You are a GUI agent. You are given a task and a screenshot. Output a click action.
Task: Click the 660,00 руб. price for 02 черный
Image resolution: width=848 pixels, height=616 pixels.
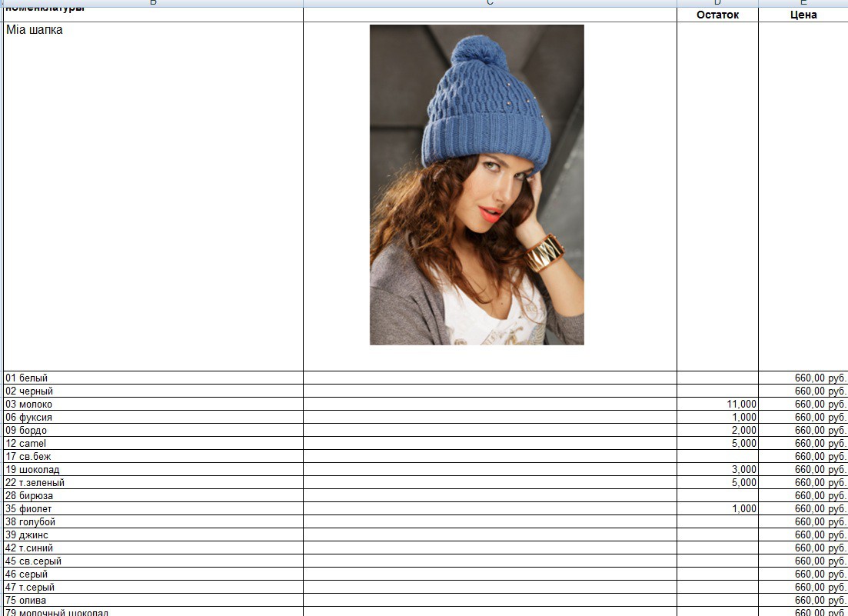coord(820,391)
